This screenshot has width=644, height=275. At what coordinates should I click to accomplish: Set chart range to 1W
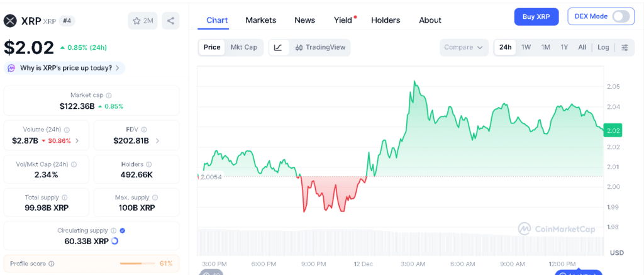(526, 47)
